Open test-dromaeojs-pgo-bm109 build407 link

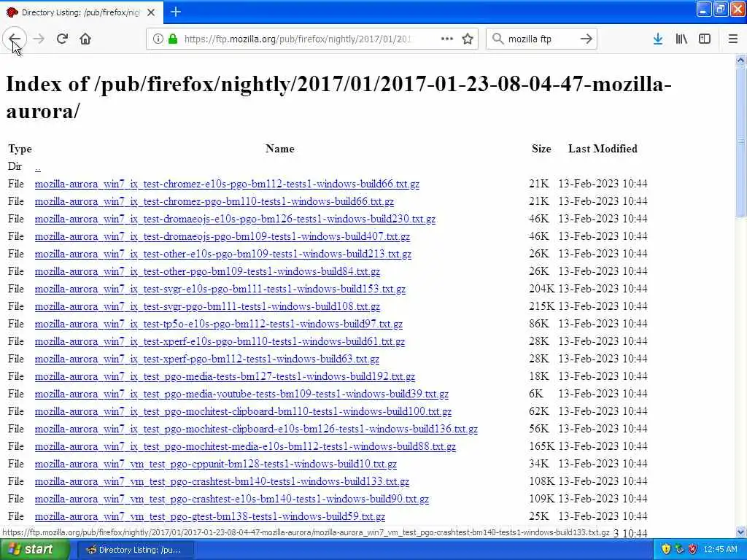222,237
